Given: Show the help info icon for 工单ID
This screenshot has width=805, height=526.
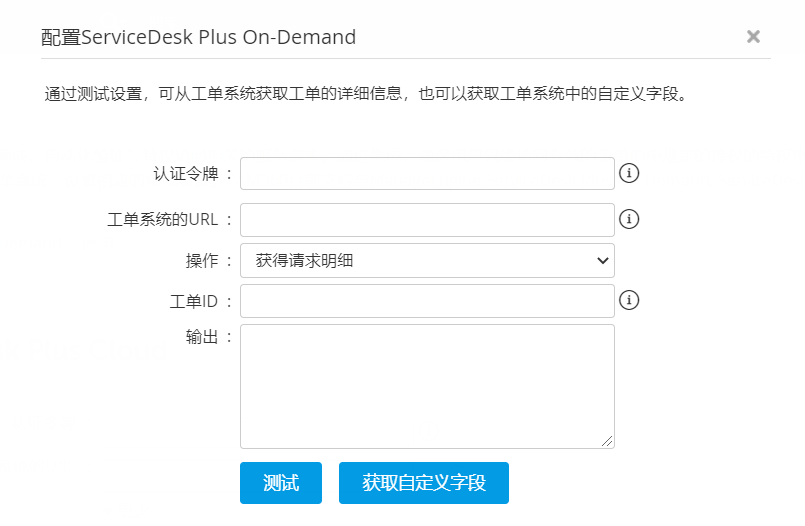Looking at the screenshot, I should (x=630, y=300).
